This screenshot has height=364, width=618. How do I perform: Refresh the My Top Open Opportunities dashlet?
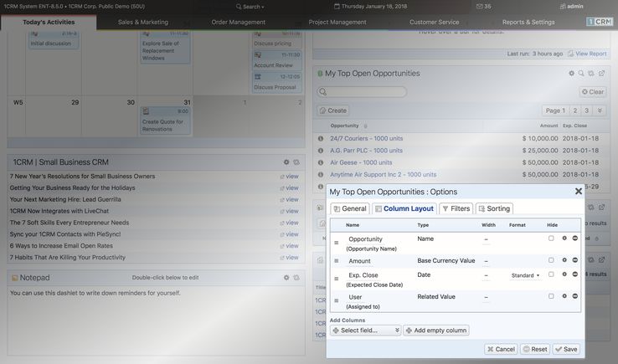point(591,74)
